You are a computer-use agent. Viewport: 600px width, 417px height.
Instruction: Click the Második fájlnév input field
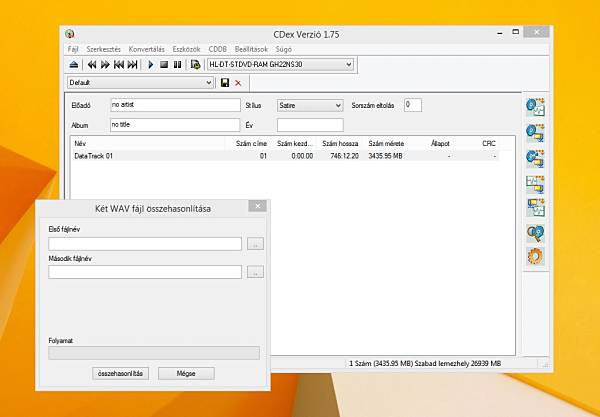tap(145, 272)
